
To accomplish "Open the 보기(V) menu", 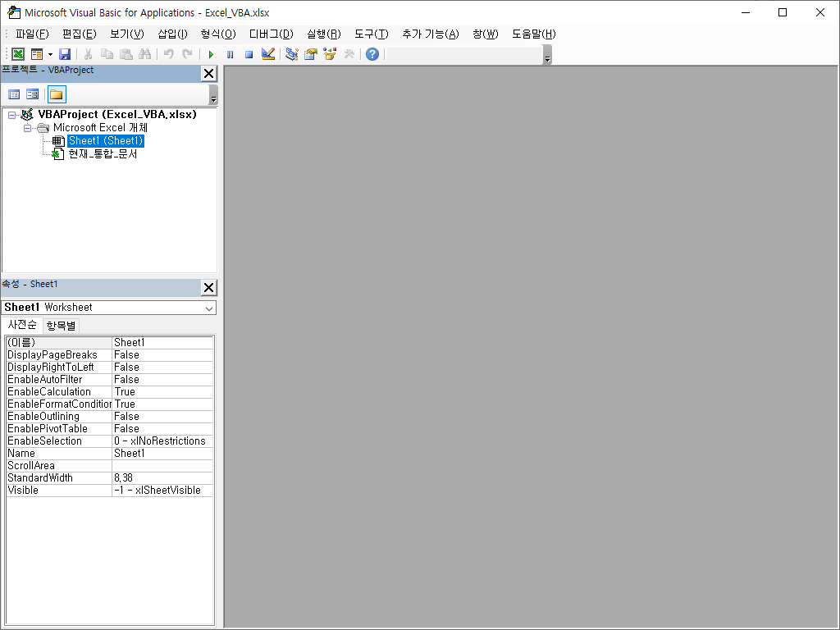I will (127, 34).
